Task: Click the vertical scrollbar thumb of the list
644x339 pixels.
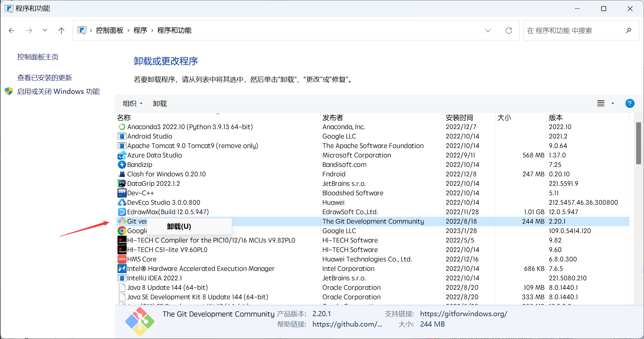Action: (x=638, y=143)
